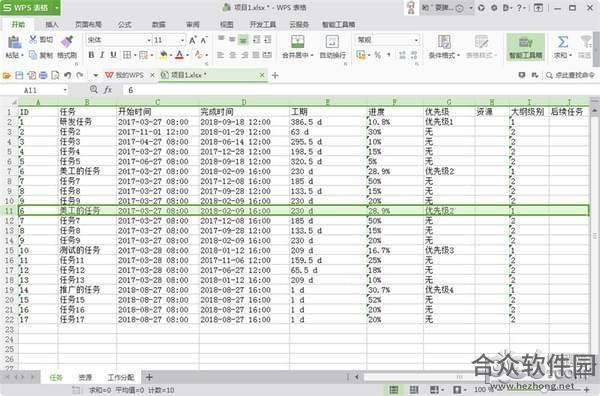Save workbook with quick-access save icon
The image size is (600, 396).
click(x=19, y=75)
